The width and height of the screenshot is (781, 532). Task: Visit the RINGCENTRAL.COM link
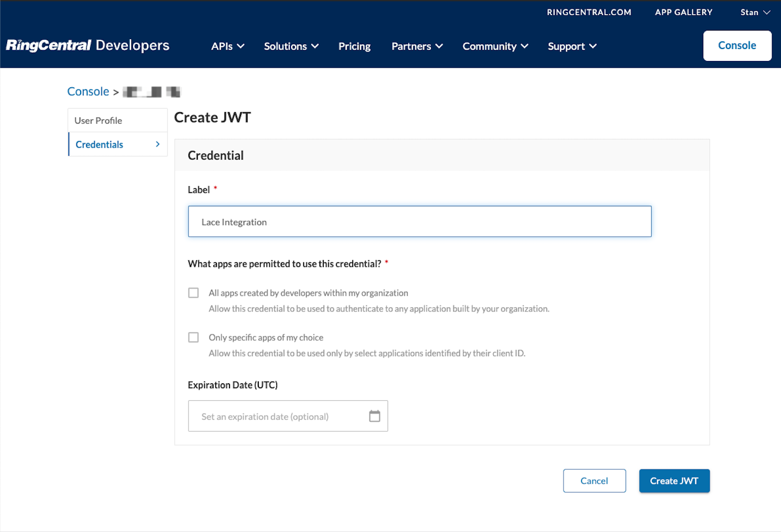(589, 12)
